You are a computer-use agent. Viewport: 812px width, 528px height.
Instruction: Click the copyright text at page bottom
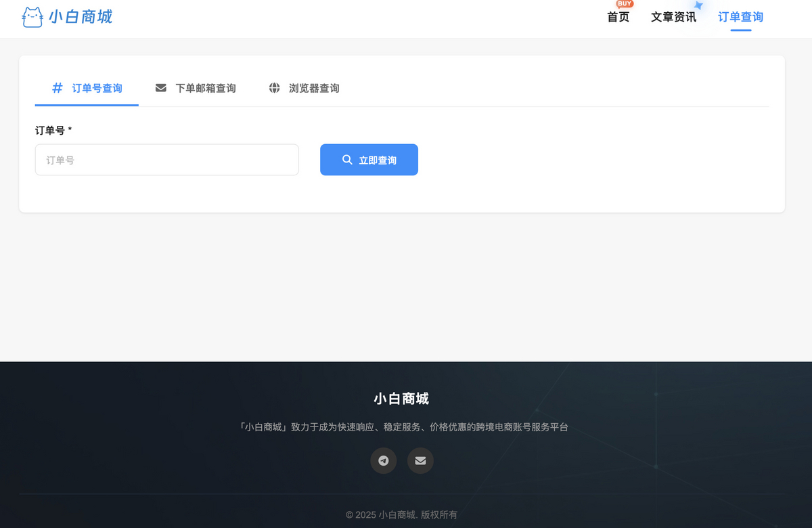tap(401, 514)
